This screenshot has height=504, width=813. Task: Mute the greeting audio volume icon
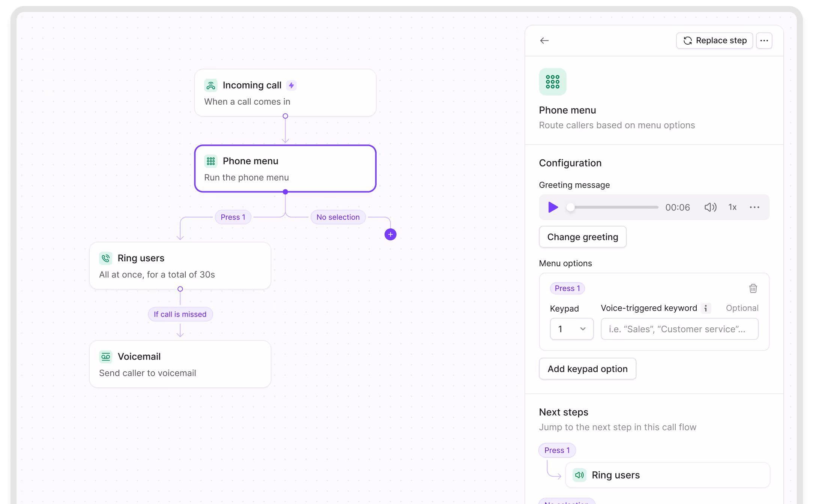click(710, 207)
